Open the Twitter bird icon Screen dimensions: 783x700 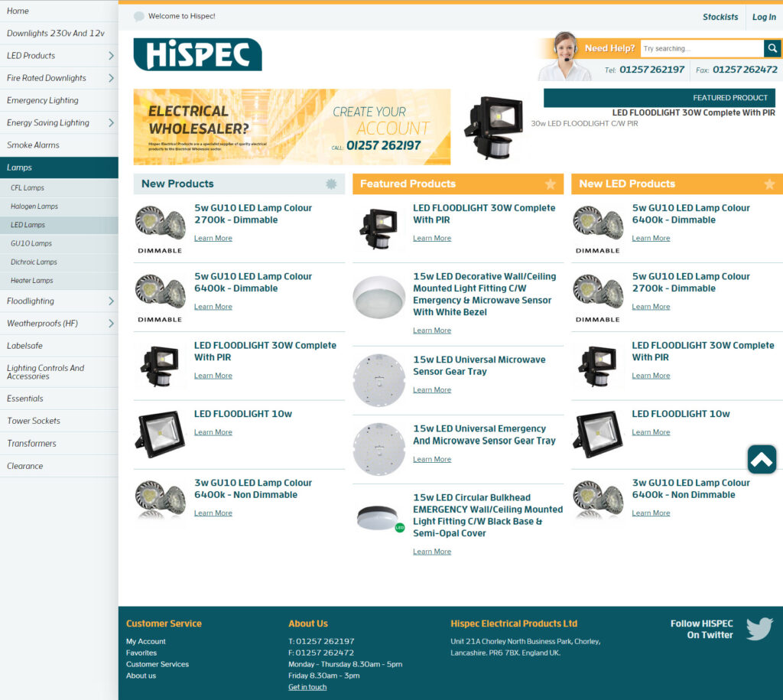pyautogui.click(x=759, y=629)
